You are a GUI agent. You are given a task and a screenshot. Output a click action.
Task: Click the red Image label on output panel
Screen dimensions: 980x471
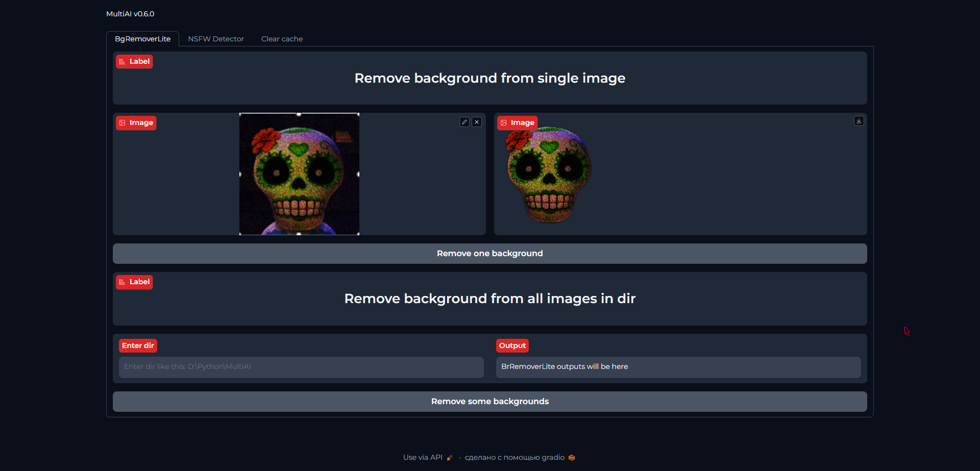[517, 123]
